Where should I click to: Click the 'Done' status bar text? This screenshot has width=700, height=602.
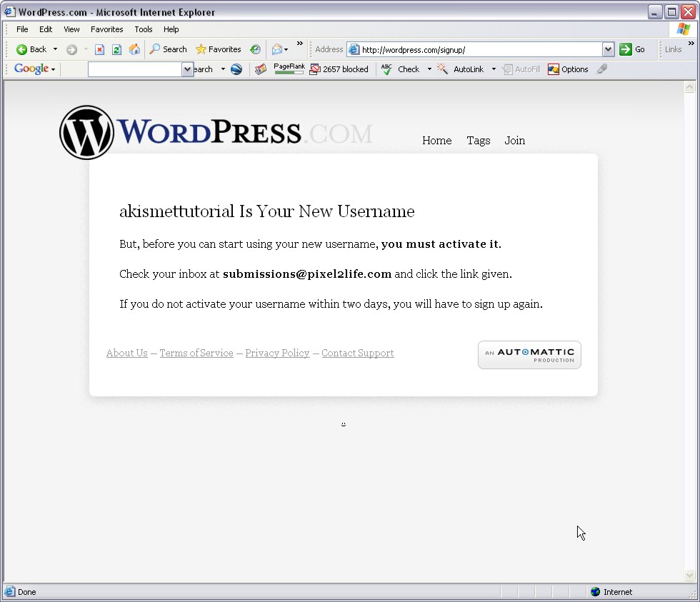[27, 592]
